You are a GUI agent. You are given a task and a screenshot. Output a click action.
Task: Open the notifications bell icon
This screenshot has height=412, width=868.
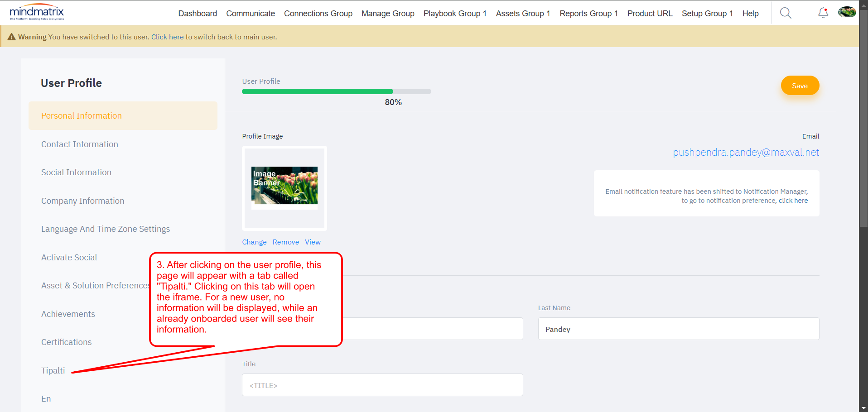coord(823,13)
